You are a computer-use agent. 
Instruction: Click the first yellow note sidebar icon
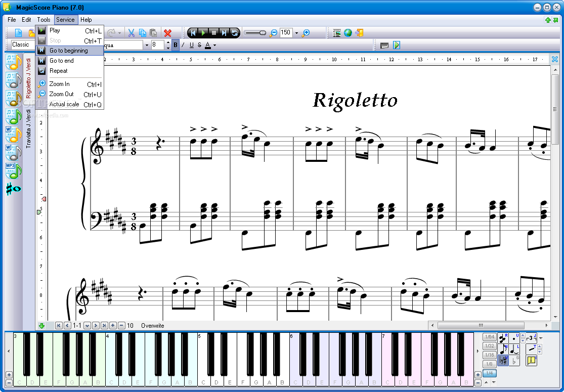pos(14,62)
